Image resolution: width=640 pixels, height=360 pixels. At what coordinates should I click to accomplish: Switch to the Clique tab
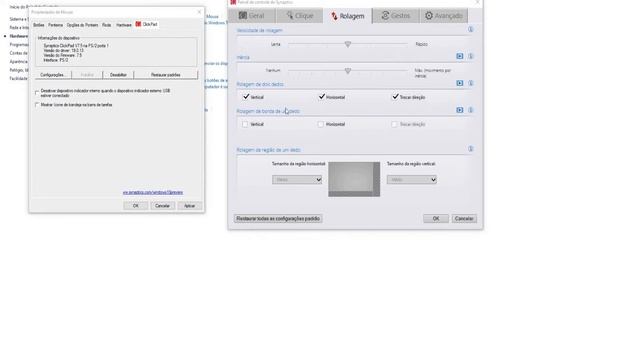300,16
